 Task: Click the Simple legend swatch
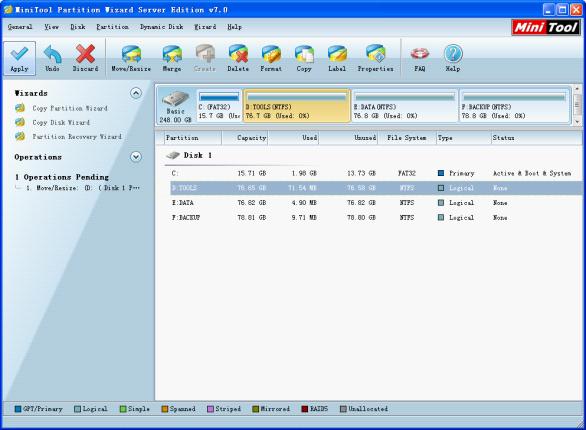[x=123, y=409]
